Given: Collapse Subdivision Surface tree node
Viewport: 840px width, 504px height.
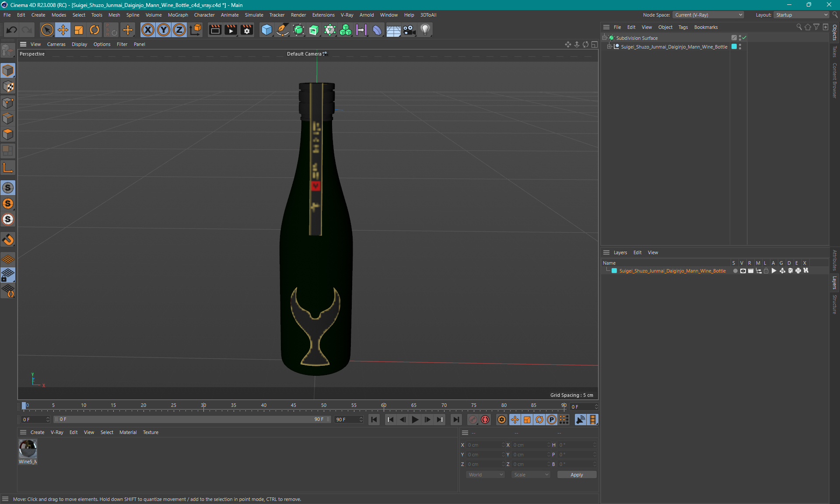Looking at the screenshot, I should click(x=605, y=38).
